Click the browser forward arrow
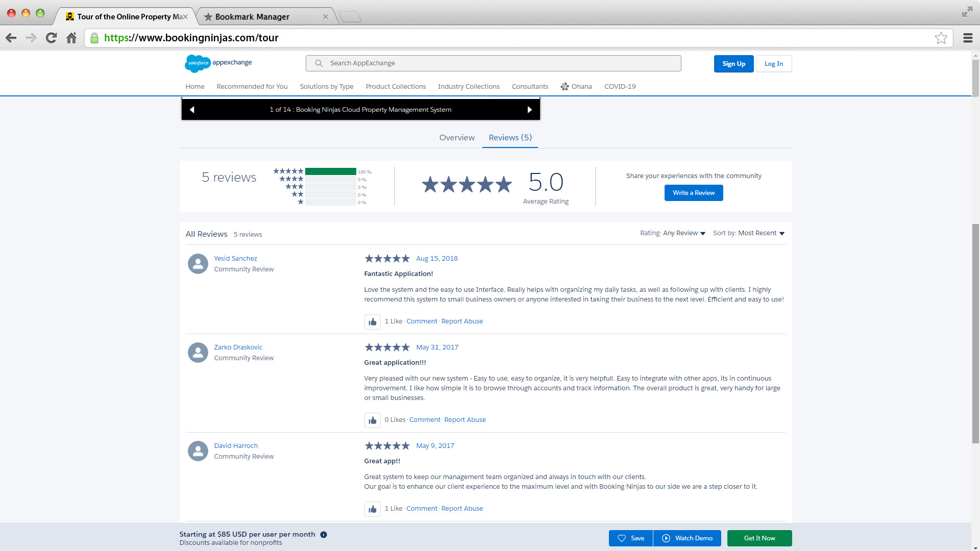This screenshot has height=551, width=980. pos(31,38)
